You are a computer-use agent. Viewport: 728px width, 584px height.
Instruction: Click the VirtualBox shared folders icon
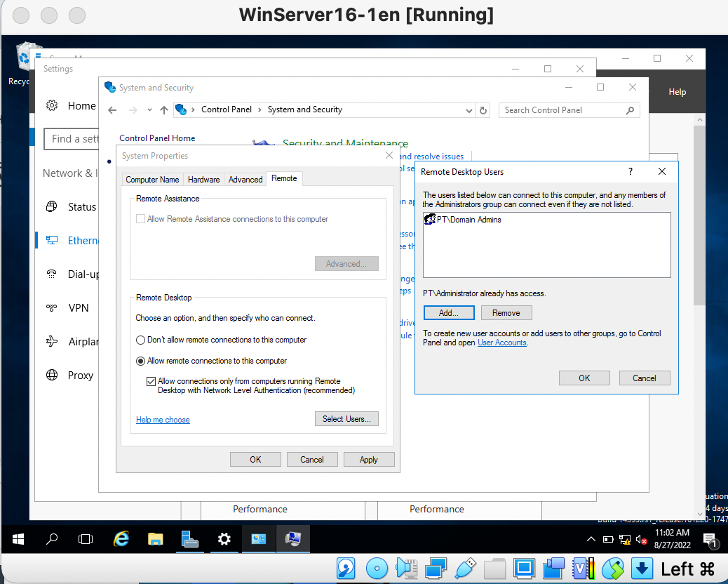(495, 568)
